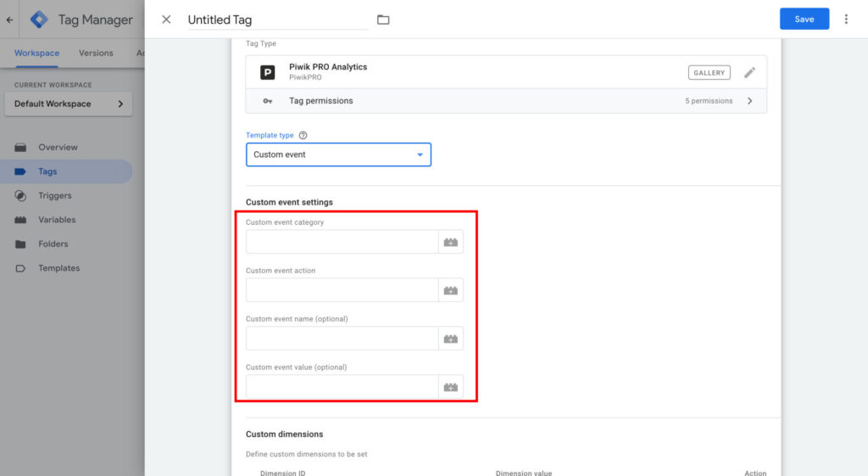Open the Template type dropdown
The image size is (868, 476).
(x=338, y=154)
